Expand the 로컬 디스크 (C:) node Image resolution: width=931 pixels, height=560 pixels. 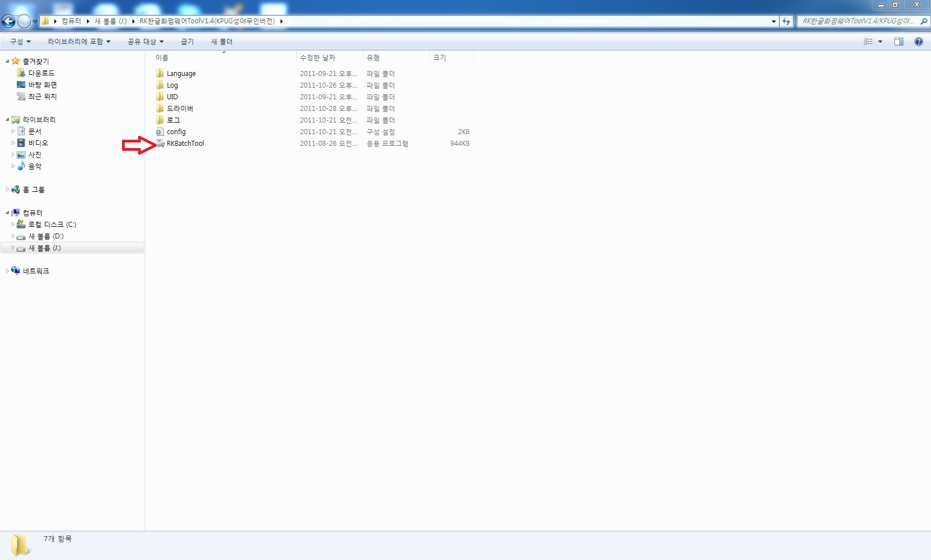(13, 225)
